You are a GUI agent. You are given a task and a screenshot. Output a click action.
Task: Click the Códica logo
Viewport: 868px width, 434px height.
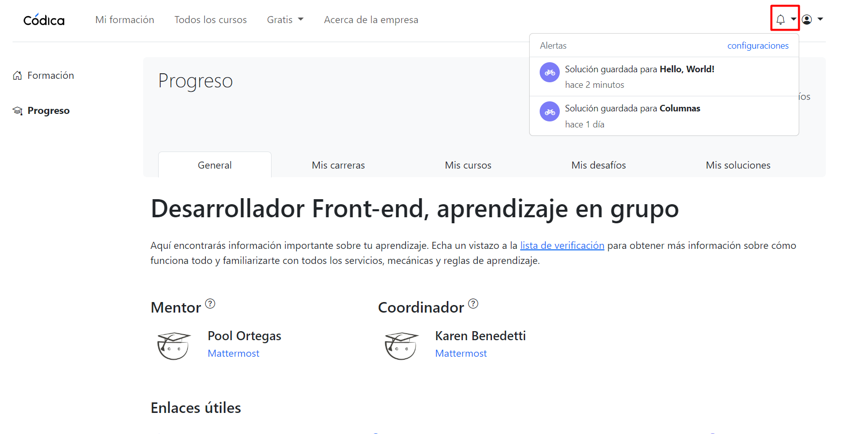click(44, 20)
